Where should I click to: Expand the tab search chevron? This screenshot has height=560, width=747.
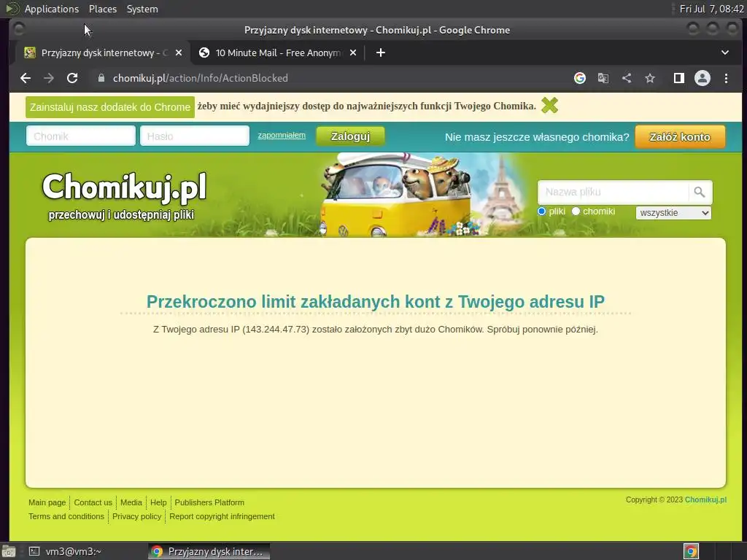pos(725,52)
